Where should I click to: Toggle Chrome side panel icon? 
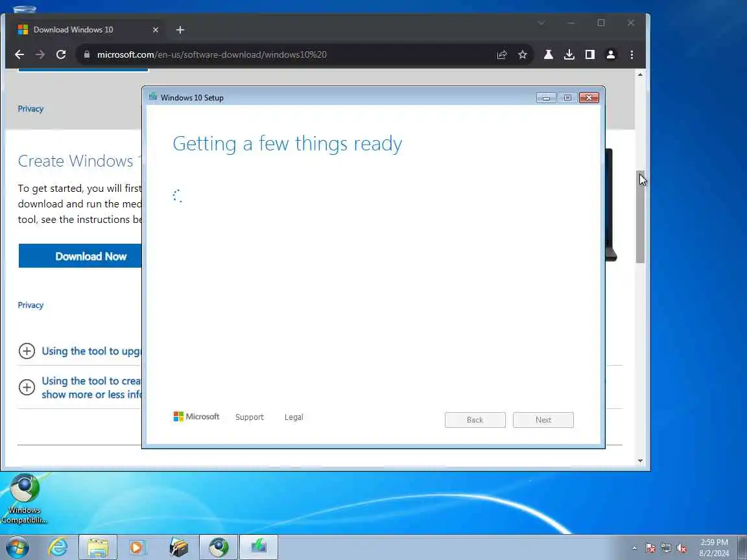590,54
